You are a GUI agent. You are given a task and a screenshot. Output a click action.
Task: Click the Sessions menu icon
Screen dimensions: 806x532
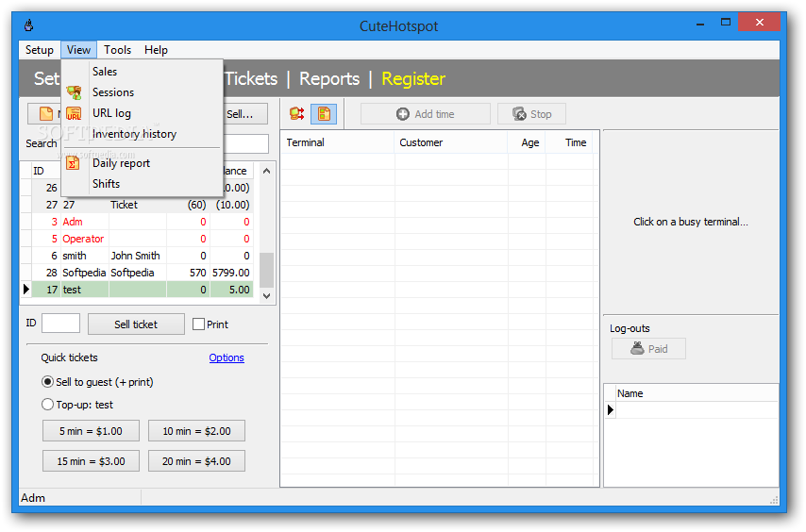[x=74, y=92]
